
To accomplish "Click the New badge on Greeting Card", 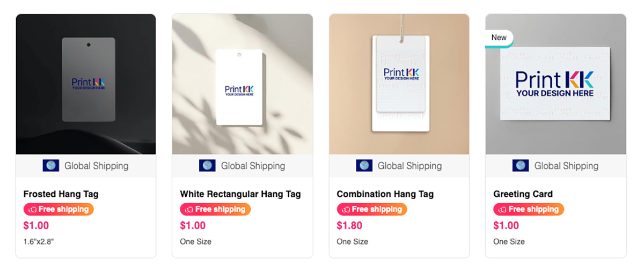I will (499, 38).
